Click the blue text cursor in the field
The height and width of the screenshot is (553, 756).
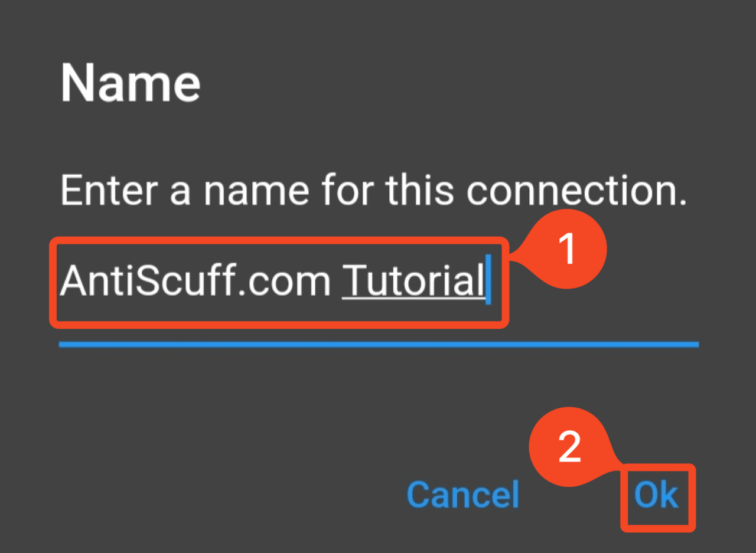(488, 279)
